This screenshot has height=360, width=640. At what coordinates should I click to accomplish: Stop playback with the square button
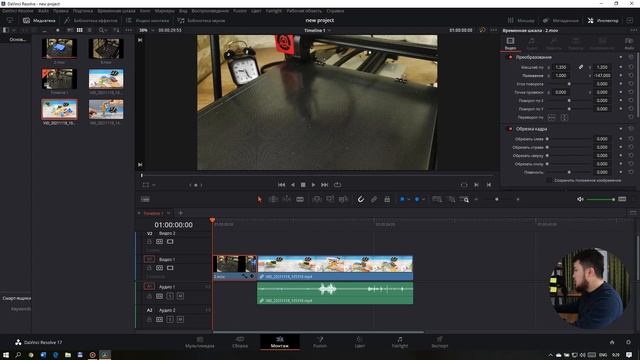[303, 185]
